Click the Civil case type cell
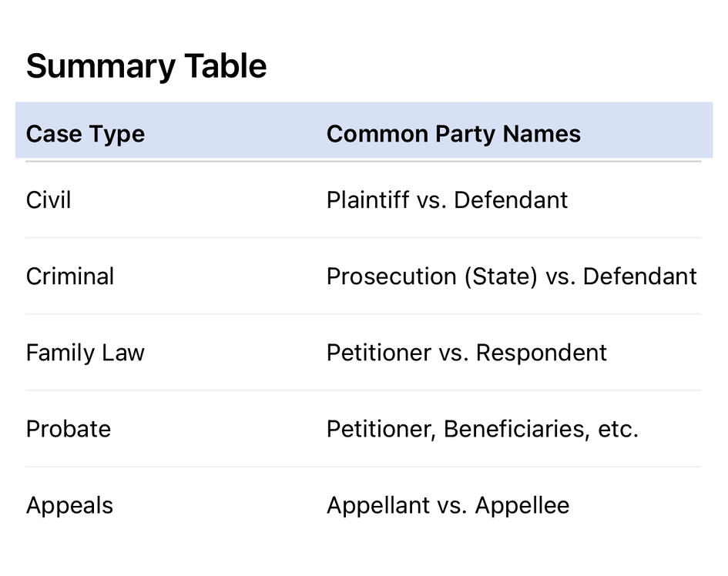Screen dimensions: 728x576 point(49,200)
